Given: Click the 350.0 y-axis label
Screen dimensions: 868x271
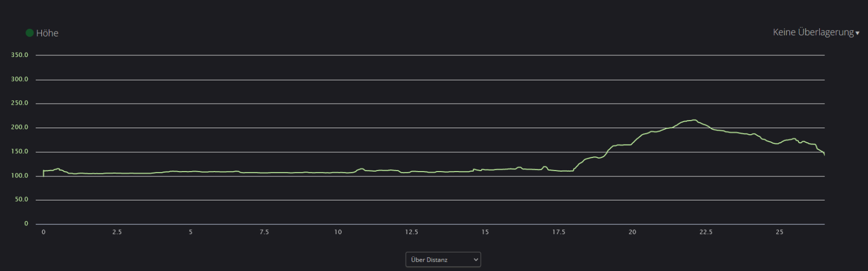Looking at the screenshot, I should [20, 55].
